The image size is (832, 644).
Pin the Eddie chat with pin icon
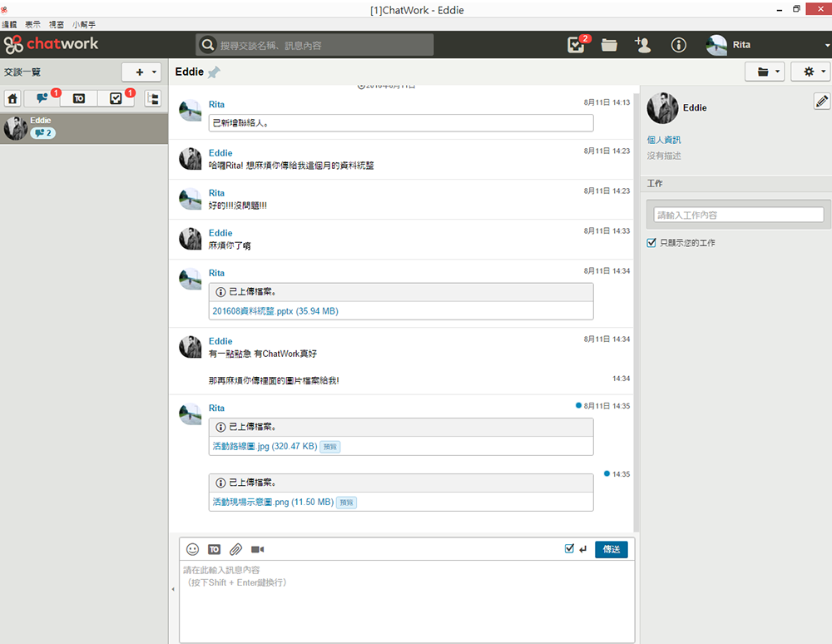tap(214, 72)
